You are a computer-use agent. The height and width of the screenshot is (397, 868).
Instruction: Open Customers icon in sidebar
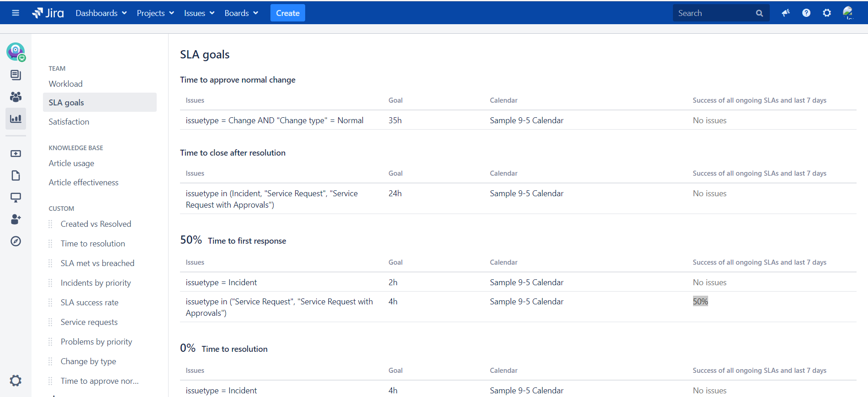(x=16, y=97)
